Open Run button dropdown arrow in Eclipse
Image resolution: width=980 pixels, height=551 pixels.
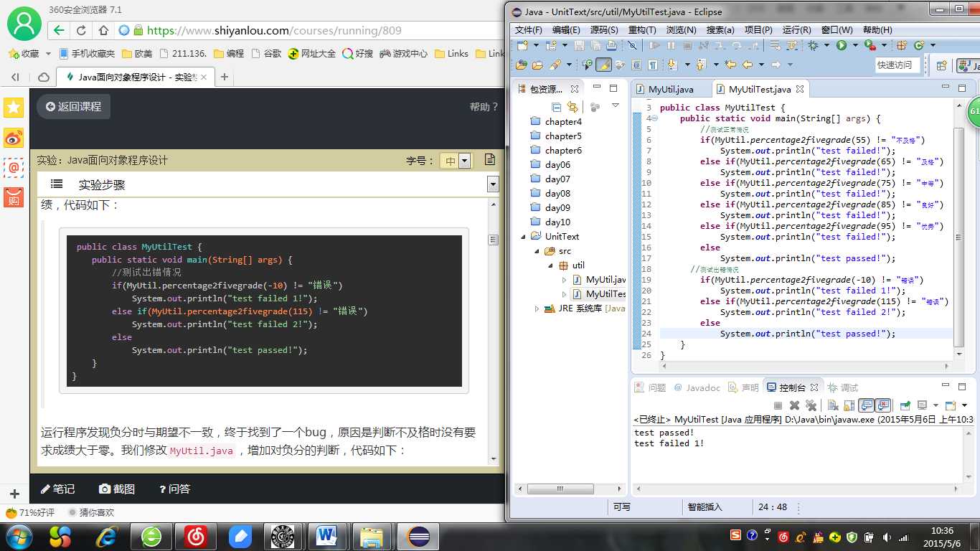click(x=854, y=45)
